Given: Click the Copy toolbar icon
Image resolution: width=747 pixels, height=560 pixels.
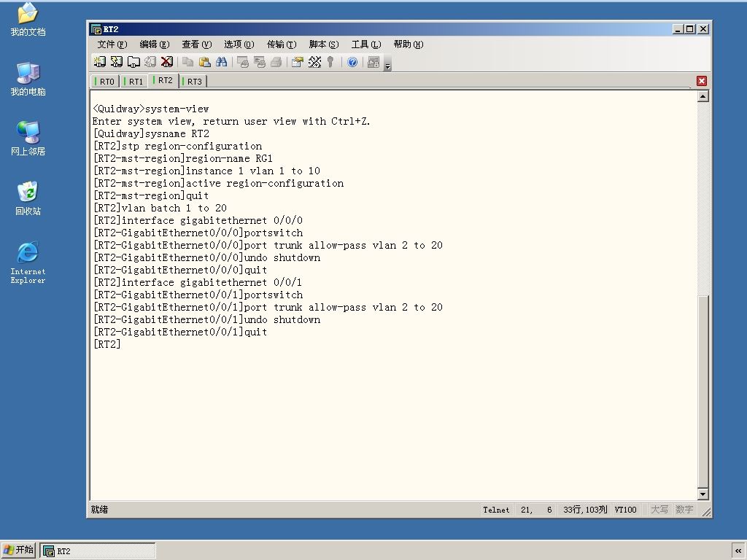Looking at the screenshot, I should (x=188, y=62).
